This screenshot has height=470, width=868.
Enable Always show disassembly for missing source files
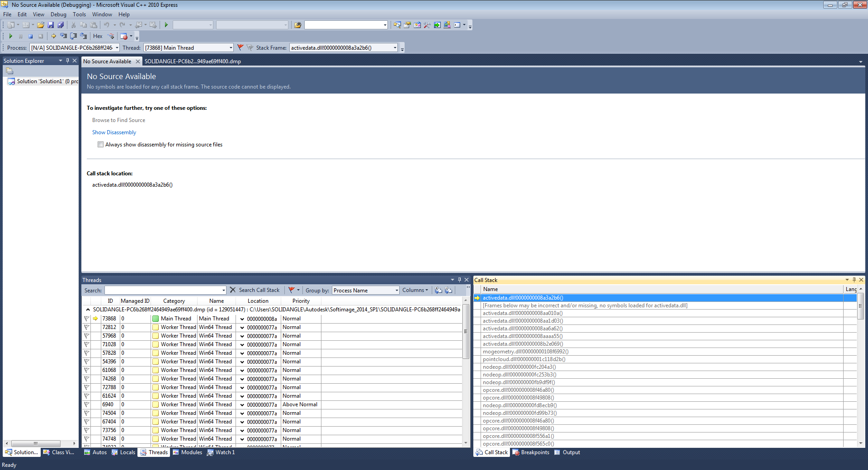pos(100,145)
